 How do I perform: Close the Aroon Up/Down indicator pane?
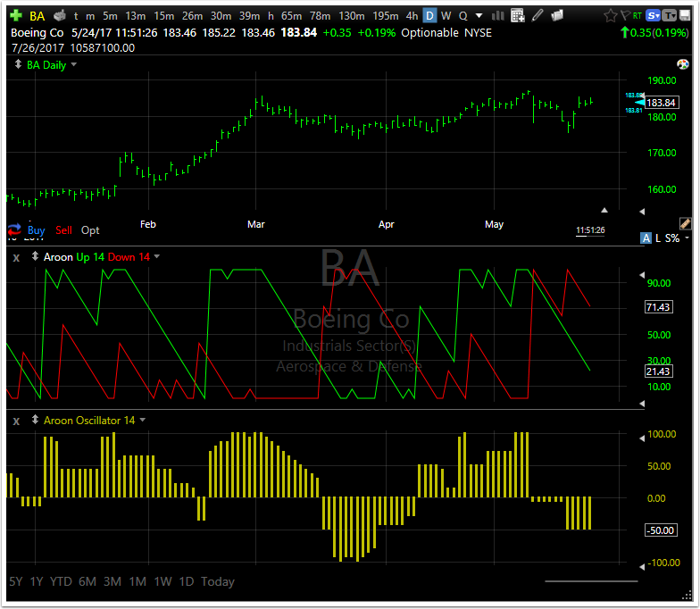[x=16, y=257]
